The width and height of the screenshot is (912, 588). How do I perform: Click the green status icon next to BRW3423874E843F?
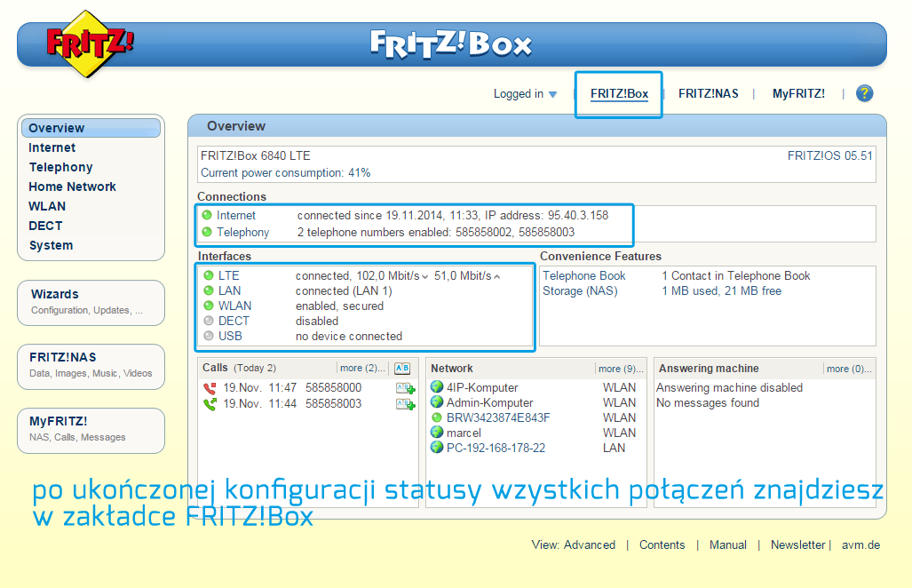[435, 417]
